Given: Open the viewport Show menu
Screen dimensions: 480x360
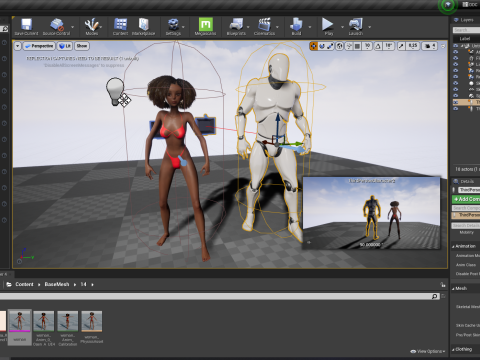Looking at the screenshot, I should pyautogui.click(x=82, y=46).
